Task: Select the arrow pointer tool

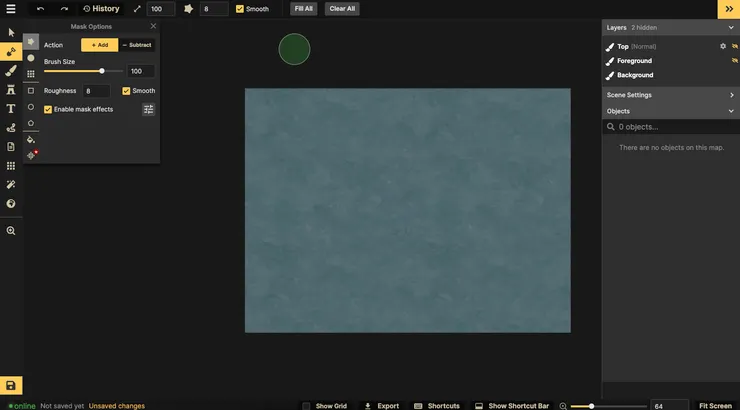Action: (11, 33)
